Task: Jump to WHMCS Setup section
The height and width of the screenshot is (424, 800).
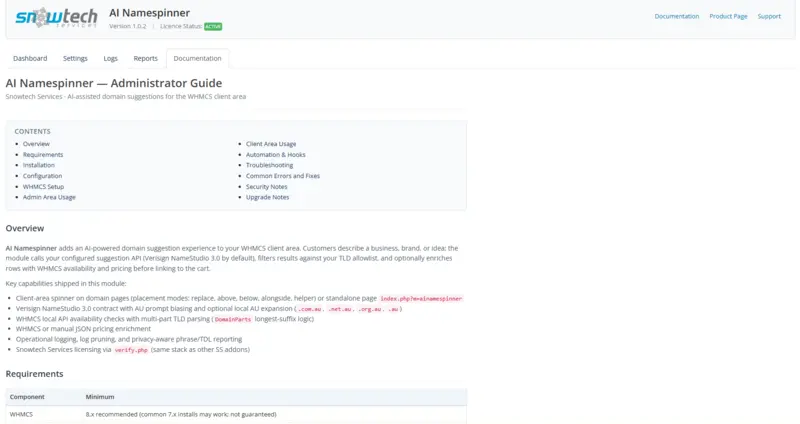Action: point(43,187)
